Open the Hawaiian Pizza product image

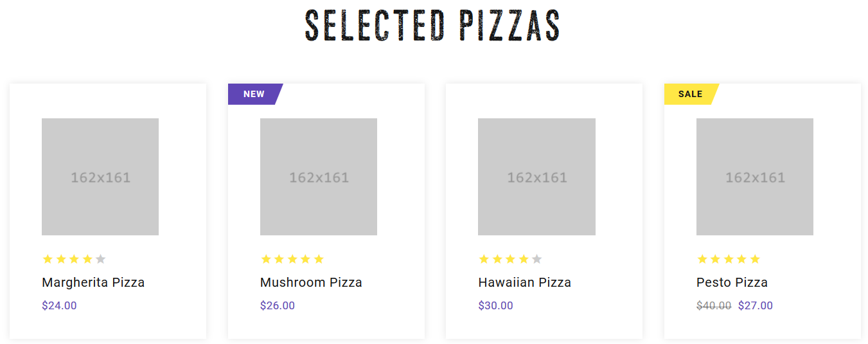point(536,177)
